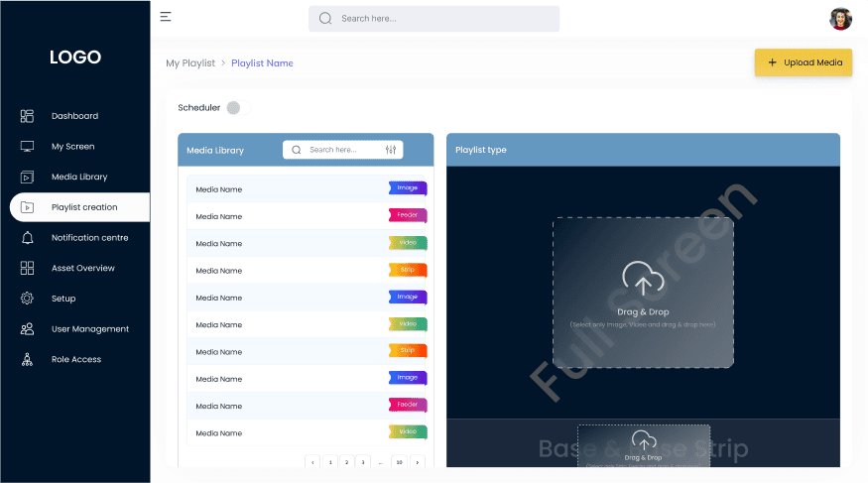Open the hamburger menu icon
868x483 pixels.
(x=166, y=17)
